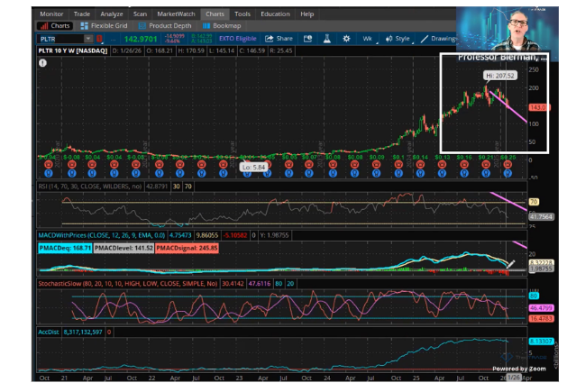Click the exclamation info icon on chart
The image size is (576, 392).
(42, 63)
